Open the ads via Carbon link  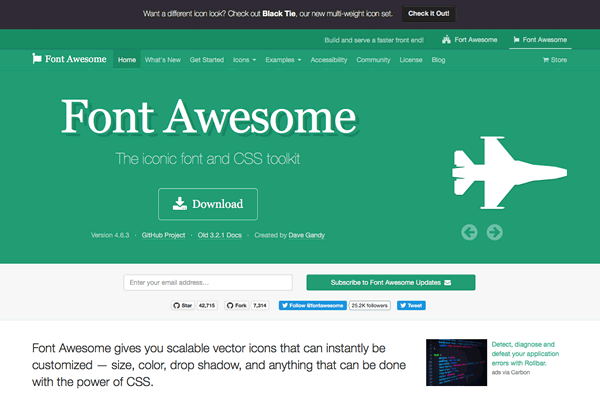510,372
